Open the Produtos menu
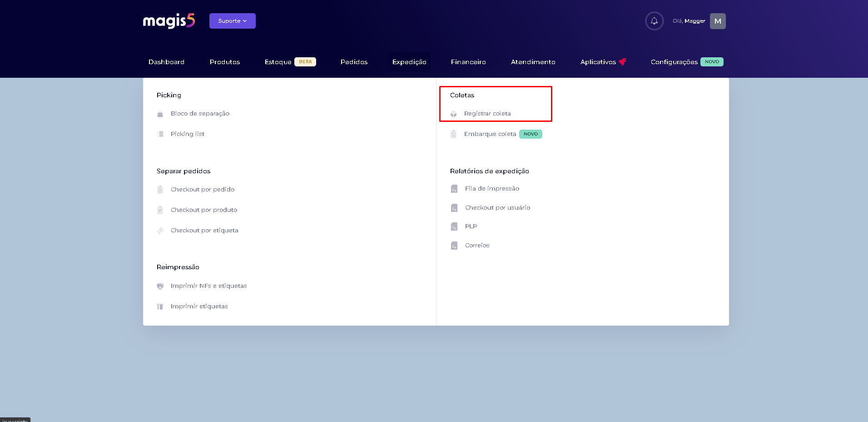The image size is (868, 422). coord(225,62)
